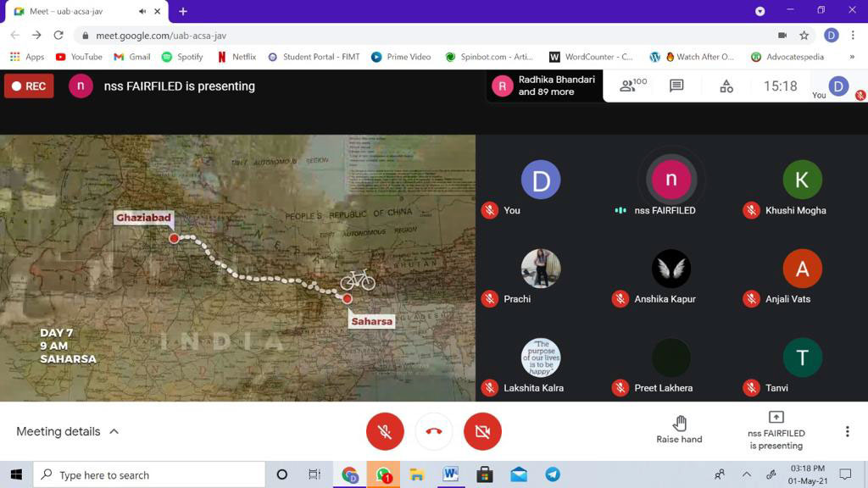Show more bookmarks with chevron
The image size is (868, 488).
coord(851,57)
